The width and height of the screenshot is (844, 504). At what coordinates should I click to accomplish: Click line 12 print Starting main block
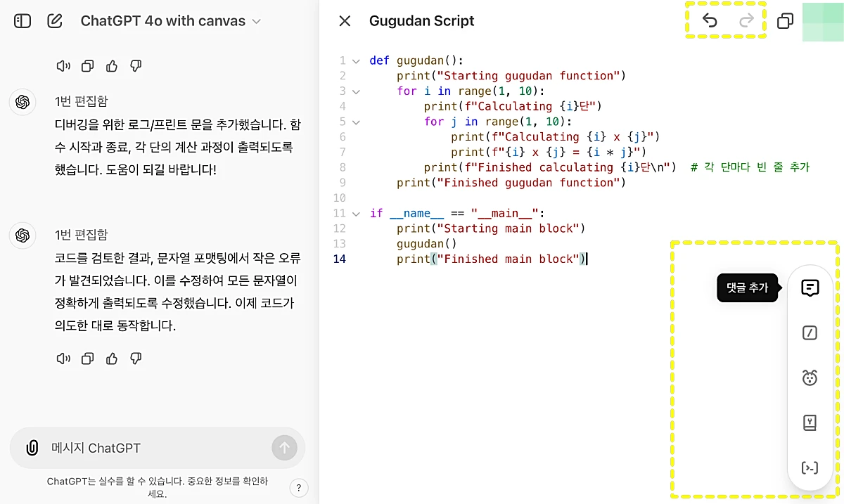pyautogui.click(x=491, y=228)
